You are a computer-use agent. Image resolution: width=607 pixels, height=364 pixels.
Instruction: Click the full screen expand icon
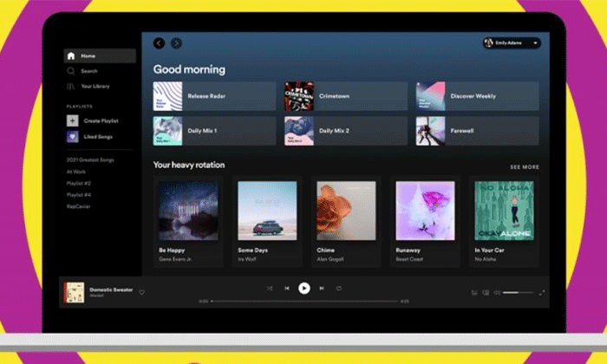click(542, 292)
